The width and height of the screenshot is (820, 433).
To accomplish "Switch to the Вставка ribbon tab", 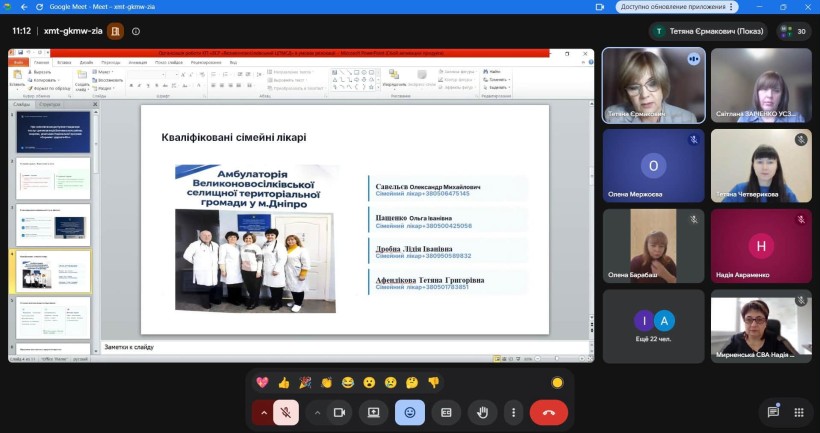I will [x=64, y=62].
